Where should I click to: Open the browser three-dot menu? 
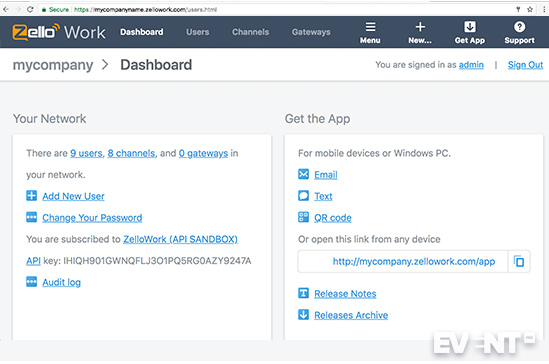coord(544,9)
